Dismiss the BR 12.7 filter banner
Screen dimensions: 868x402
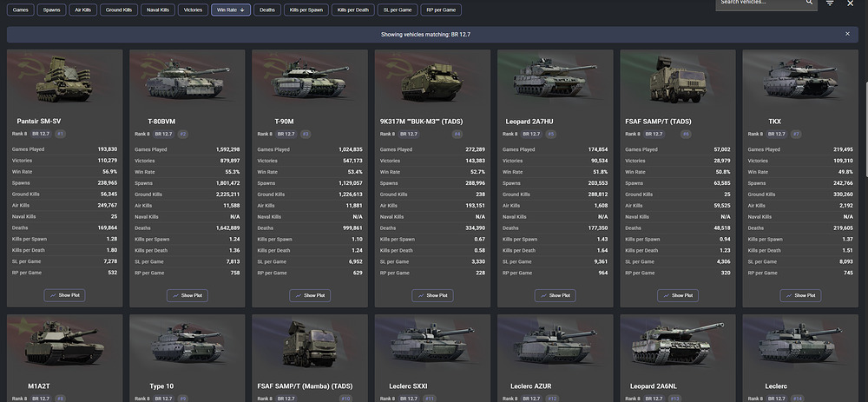point(847,34)
